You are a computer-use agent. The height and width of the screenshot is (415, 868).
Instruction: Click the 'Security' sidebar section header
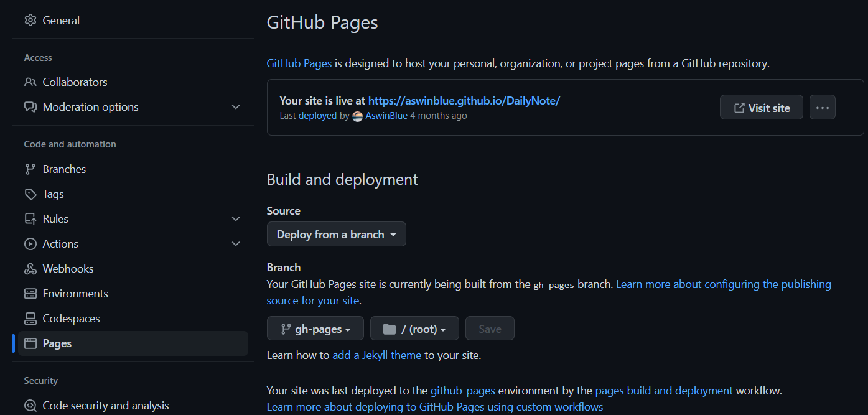[41, 381]
